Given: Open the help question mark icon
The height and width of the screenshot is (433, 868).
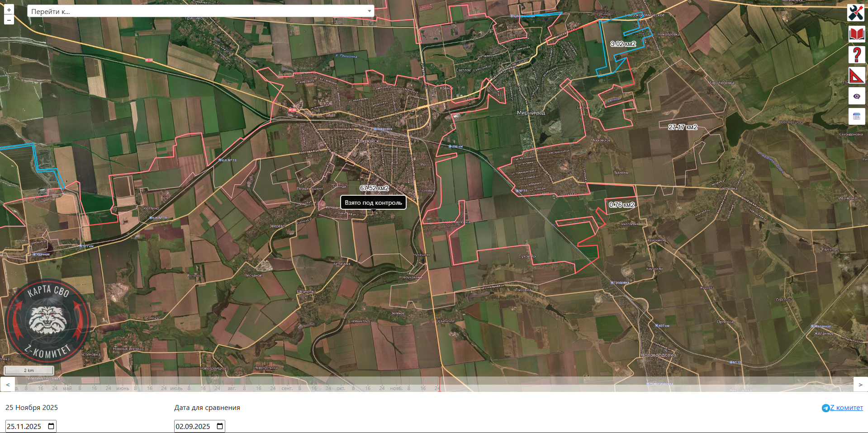Looking at the screenshot, I should [x=856, y=55].
